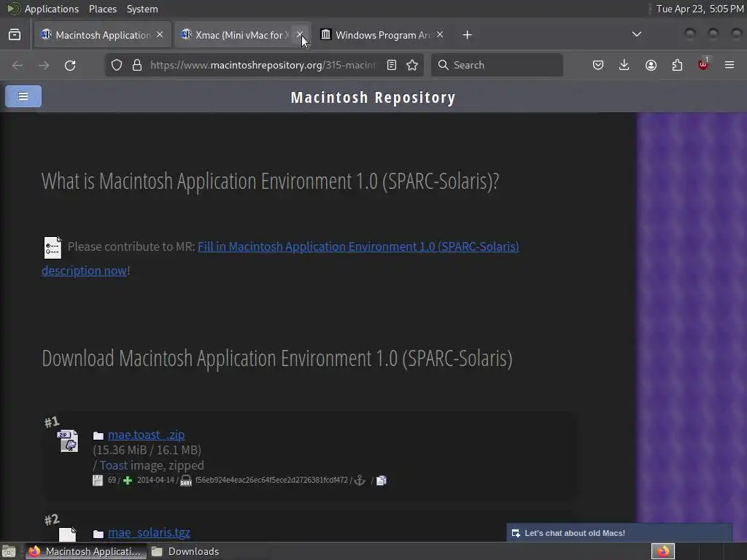Viewport: 747px width, 560px height.
Task: Bookmark this page with the star
Action: [x=412, y=65]
